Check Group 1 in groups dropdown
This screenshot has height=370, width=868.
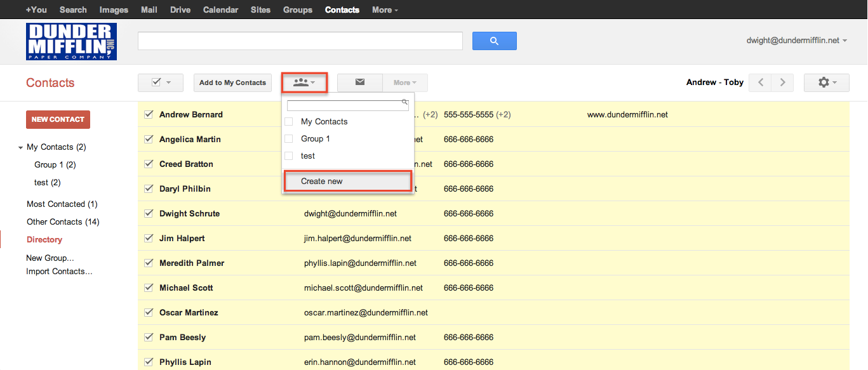click(x=289, y=138)
